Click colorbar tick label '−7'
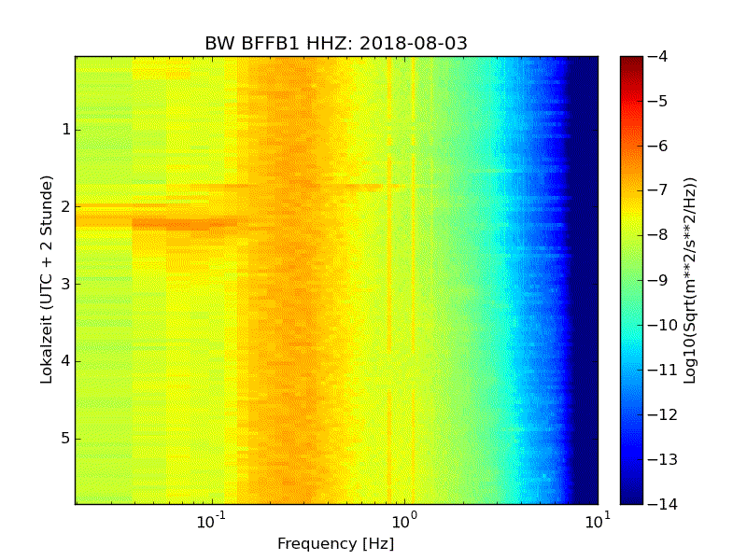Screen dimensions: 747x560 coord(657,190)
